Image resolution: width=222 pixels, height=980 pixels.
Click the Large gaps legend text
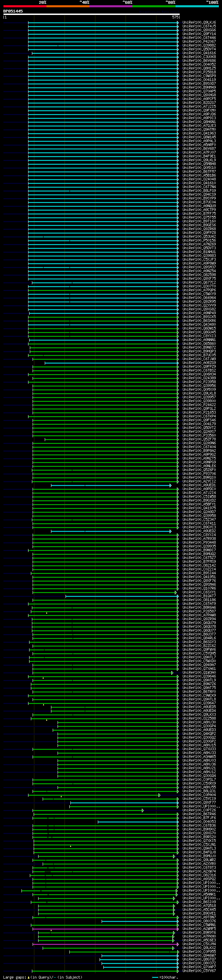coord(43,977)
